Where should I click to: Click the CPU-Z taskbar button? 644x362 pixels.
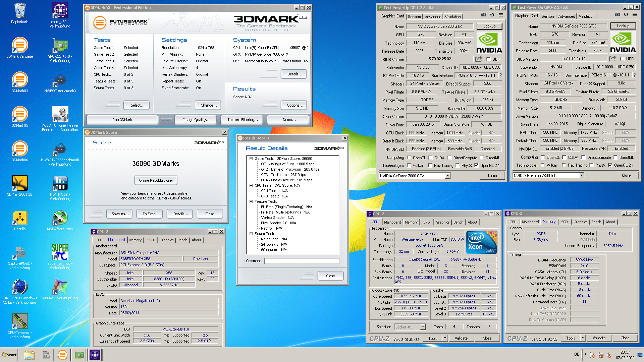point(95,355)
